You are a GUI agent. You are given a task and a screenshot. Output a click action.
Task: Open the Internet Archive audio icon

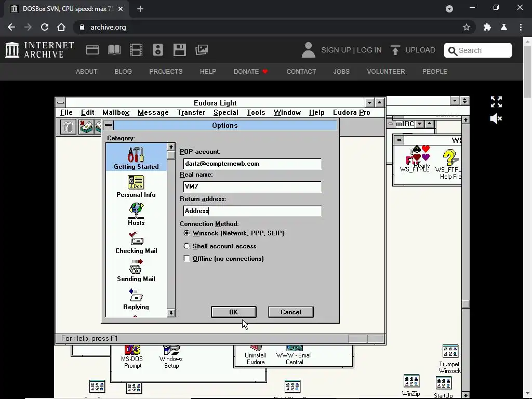point(158,50)
